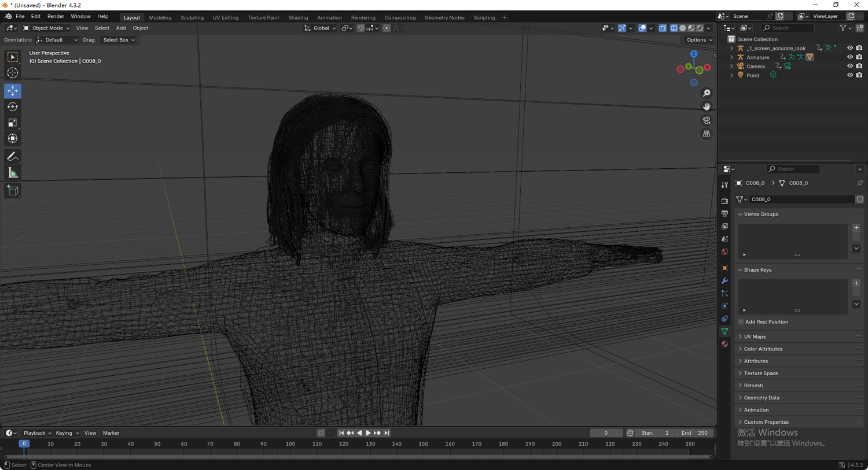Click frame 100 on the timeline
868x470 pixels.
click(x=290, y=444)
